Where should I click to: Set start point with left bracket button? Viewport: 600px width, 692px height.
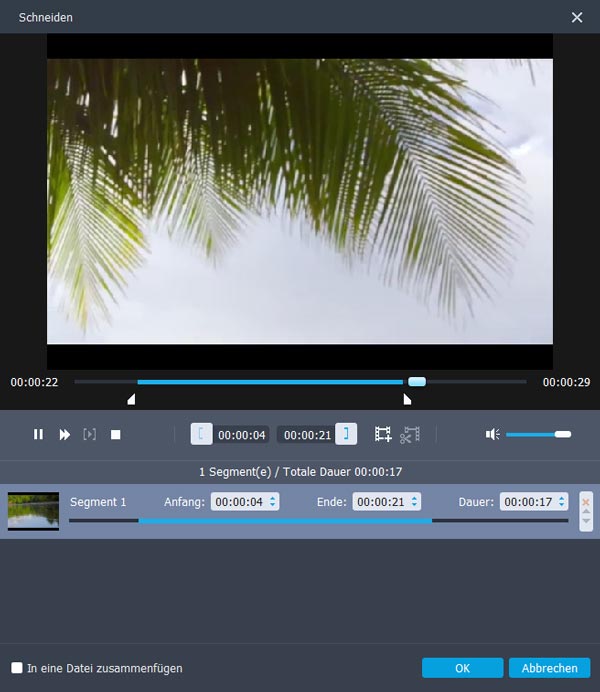click(x=201, y=434)
